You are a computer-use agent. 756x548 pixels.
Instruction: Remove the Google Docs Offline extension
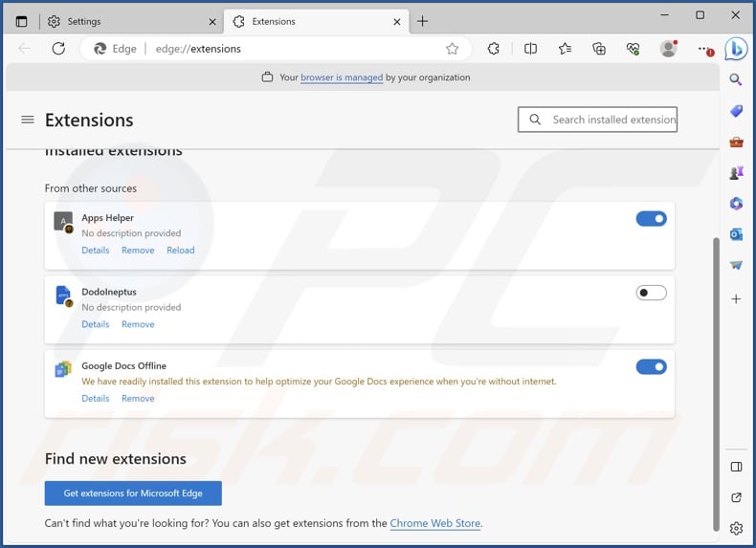[x=138, y=398]
